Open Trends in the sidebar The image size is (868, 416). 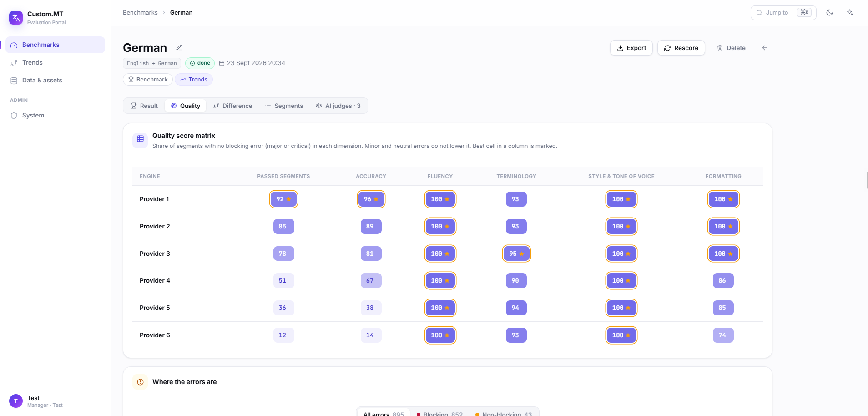coord(55,62)
